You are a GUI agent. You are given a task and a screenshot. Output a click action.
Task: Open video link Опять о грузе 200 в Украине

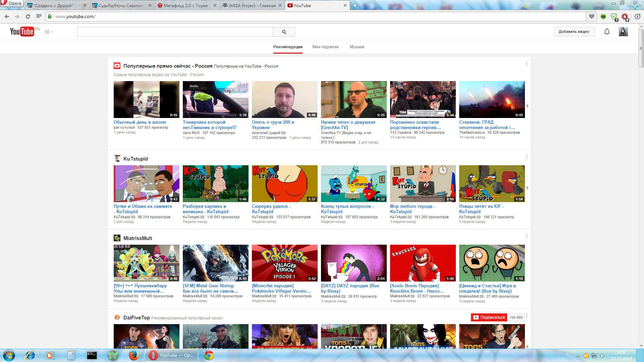(x=273, y=125)
